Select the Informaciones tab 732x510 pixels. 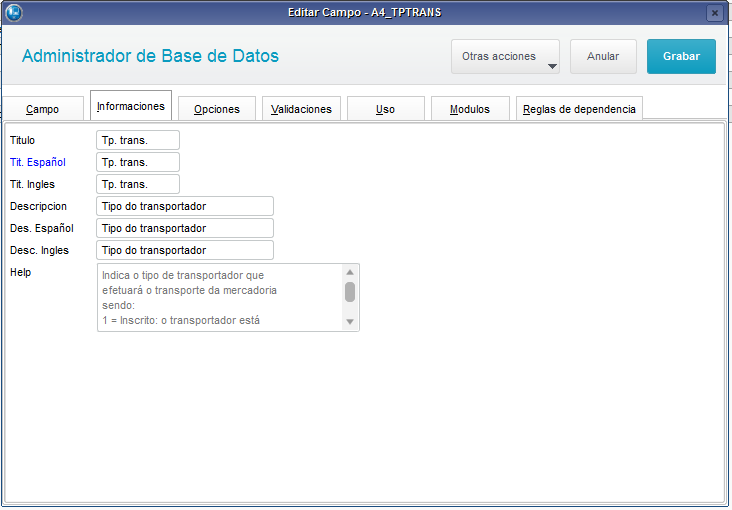(131, 106)
